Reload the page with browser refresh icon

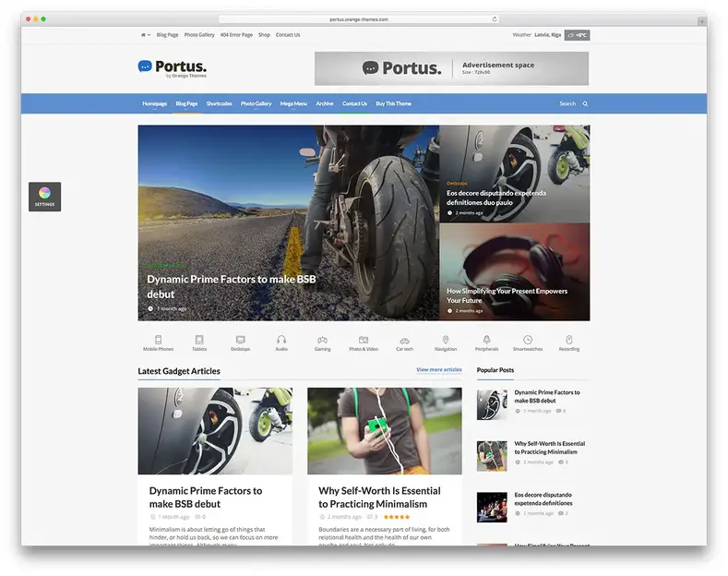[x=495, y=19]
